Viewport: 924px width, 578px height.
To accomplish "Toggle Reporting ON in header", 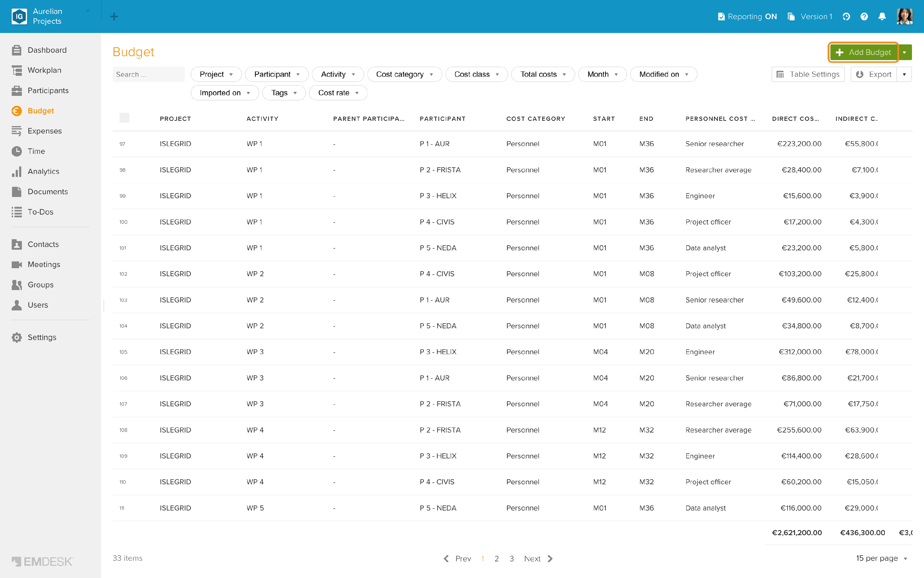I will pyautogui.click(x=747, y=16).
